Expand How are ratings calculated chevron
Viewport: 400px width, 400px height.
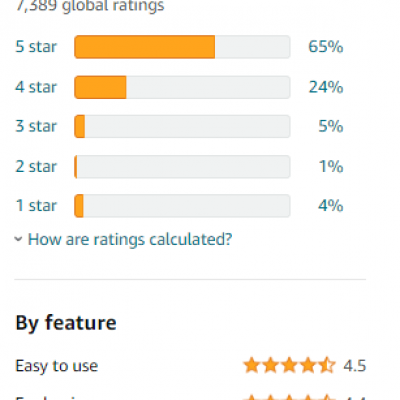coord(18,239)
